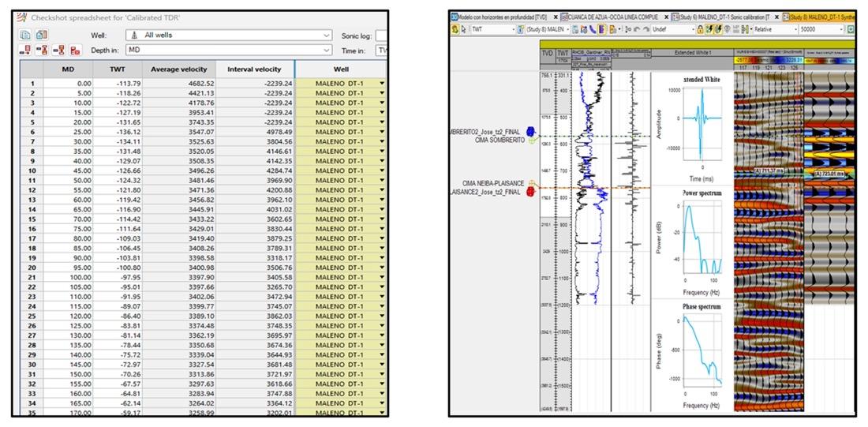
Task: Toggle the padlock lock icon
Action: pyautogui.click(x=700, y=29)
